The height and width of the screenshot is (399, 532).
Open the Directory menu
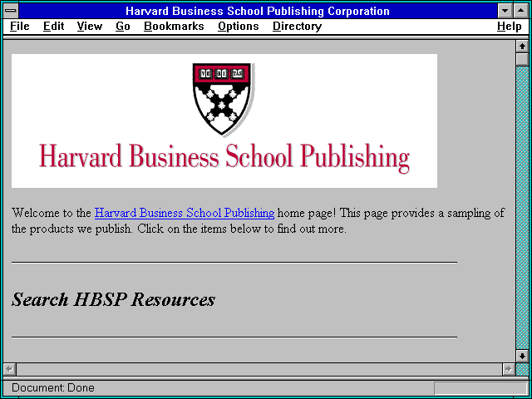click(x=298, y=27)
